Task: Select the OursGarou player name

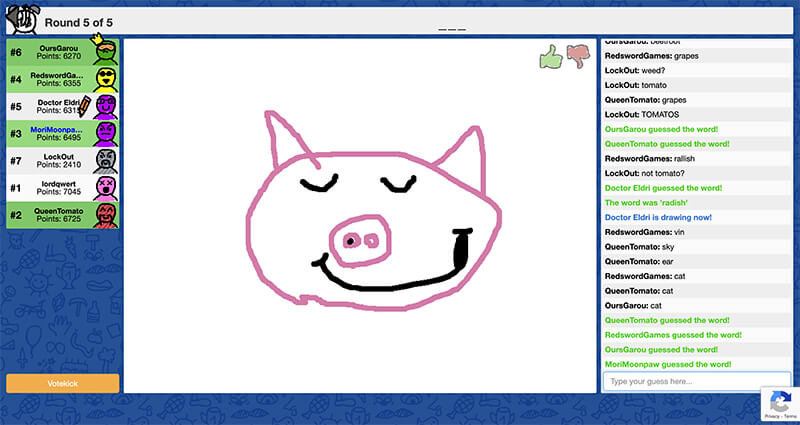Action: tap(58, 48)
